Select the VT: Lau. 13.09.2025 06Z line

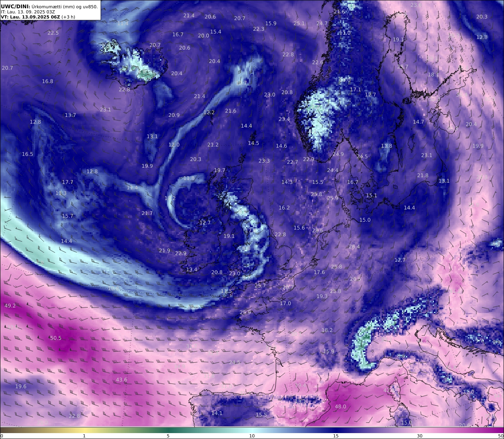30,17
